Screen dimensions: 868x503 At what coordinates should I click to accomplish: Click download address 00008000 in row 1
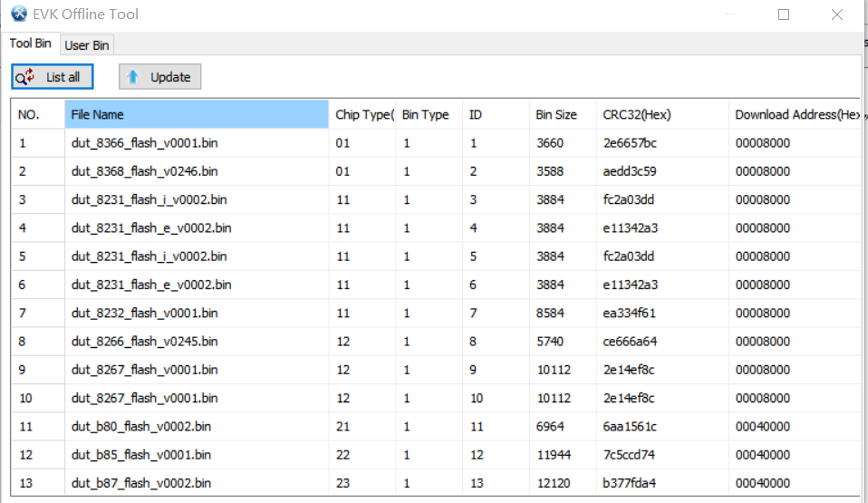763,143
